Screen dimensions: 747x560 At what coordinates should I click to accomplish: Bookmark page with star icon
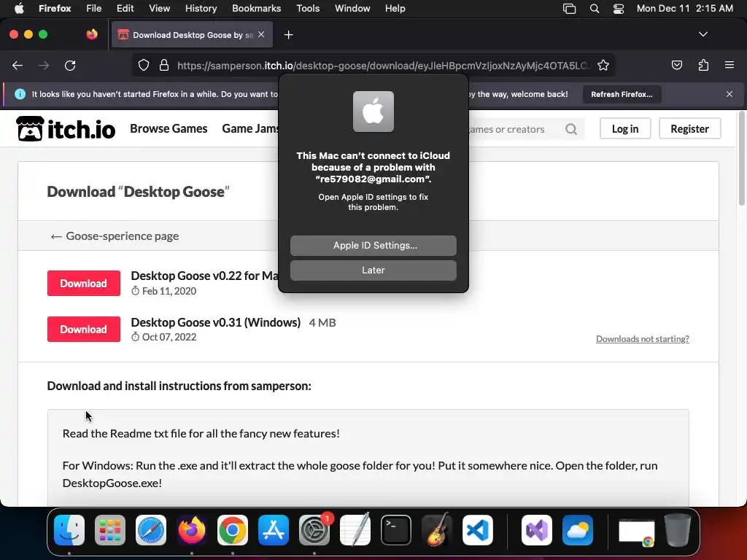click(x=603, y=65)
